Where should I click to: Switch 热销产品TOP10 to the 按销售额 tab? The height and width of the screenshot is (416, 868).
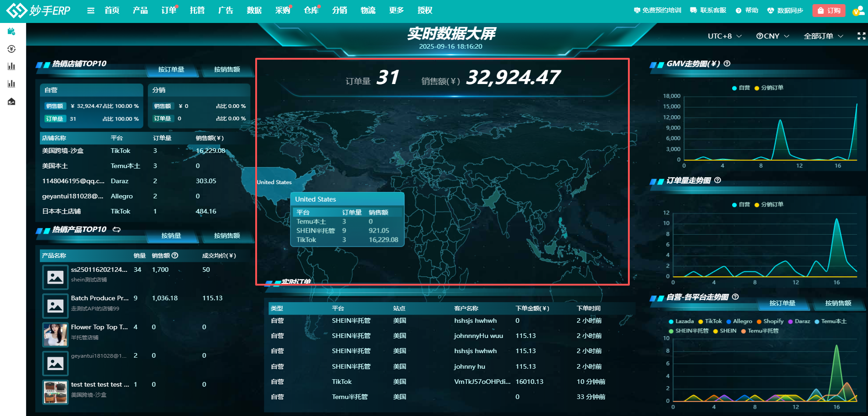(227, 236)
